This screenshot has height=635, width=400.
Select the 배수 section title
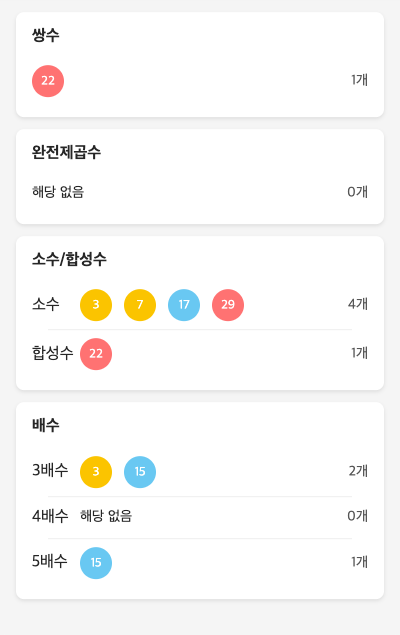tap(46, 425)
